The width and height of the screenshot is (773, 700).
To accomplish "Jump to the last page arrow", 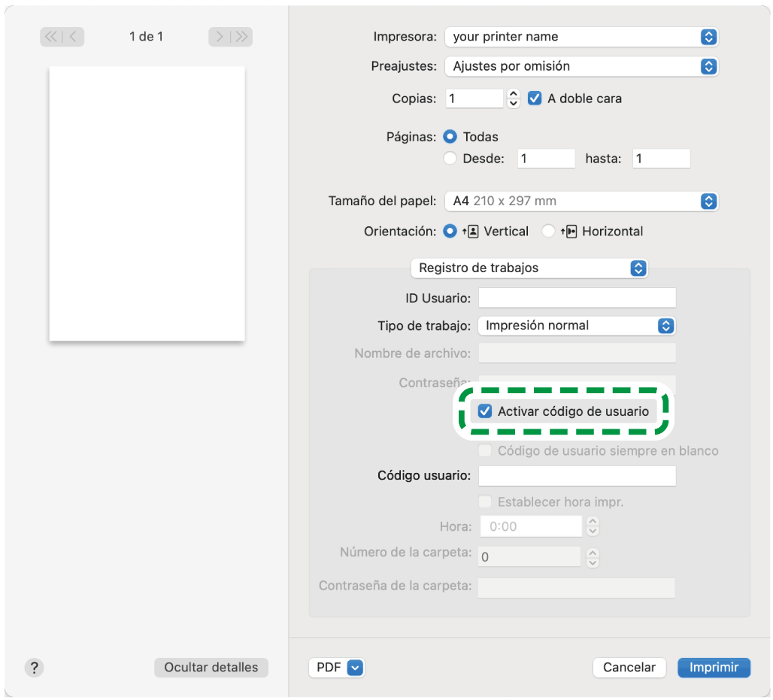I will coord(241,37).
